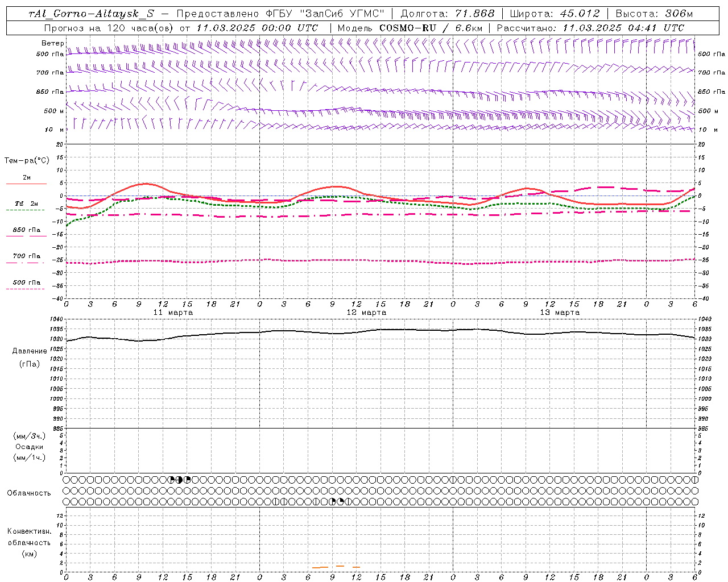Click the Тем-ра(°C) axis title
The width and height of the screenshot is (728, 582).
point(27,160)
